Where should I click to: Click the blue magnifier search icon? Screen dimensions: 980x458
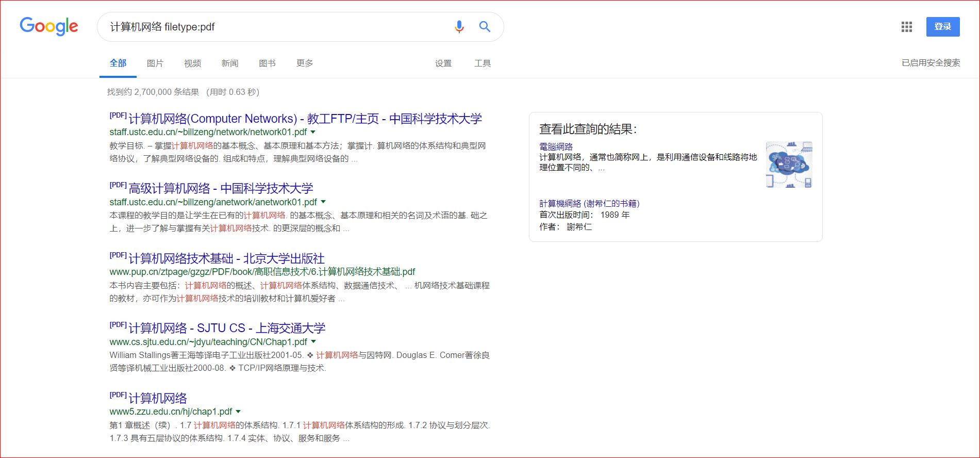click(485, 27)
